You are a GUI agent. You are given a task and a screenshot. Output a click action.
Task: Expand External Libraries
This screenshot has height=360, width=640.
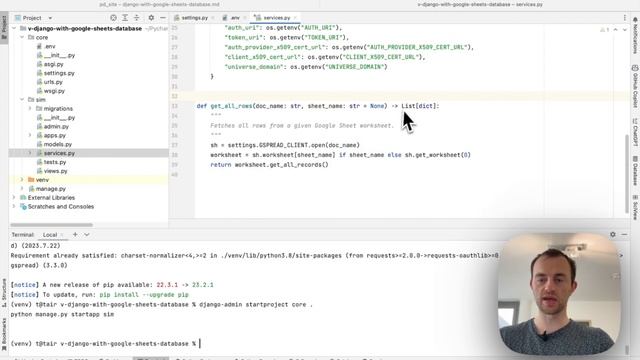click(15, 198)
